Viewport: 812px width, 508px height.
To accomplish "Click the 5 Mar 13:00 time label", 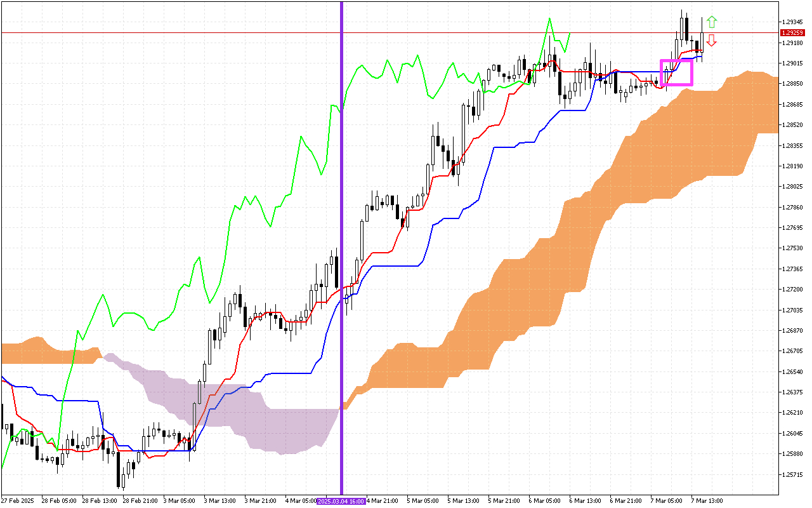I will pos(464,501).
